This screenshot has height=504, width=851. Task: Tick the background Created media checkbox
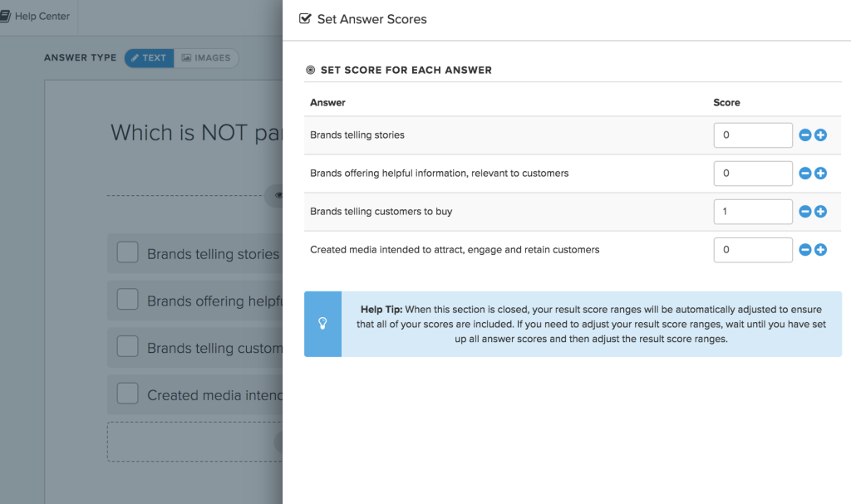click(127, 394)
